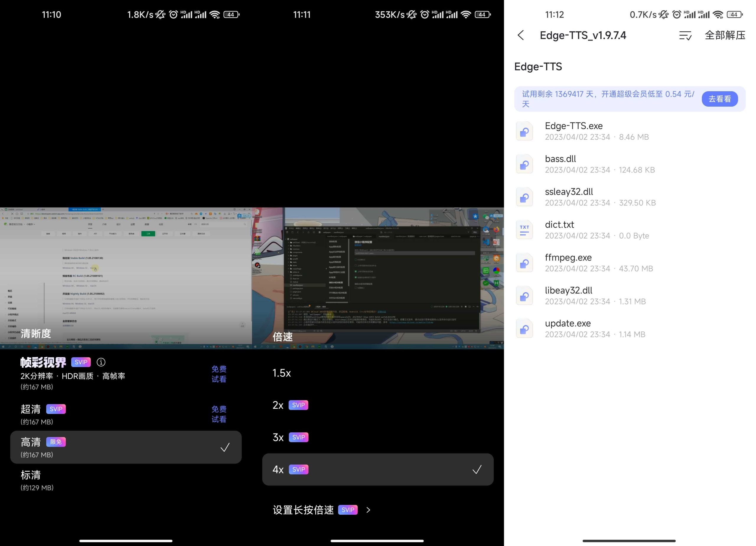Open the dict.txt text file icon
This screenshot has width=756, height=546.
click(524, 230)
